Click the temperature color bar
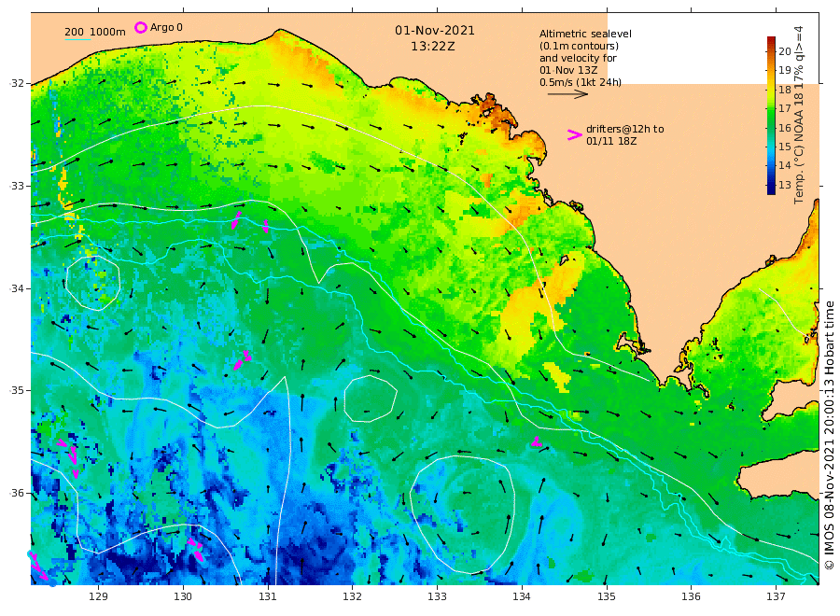Image resolution: width=840 pixels, height=616 pixels. [771, 115]
